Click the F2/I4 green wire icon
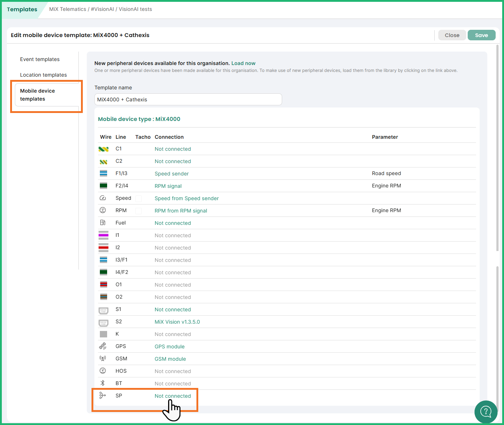504x425 pixels. (x=103, y=186)
